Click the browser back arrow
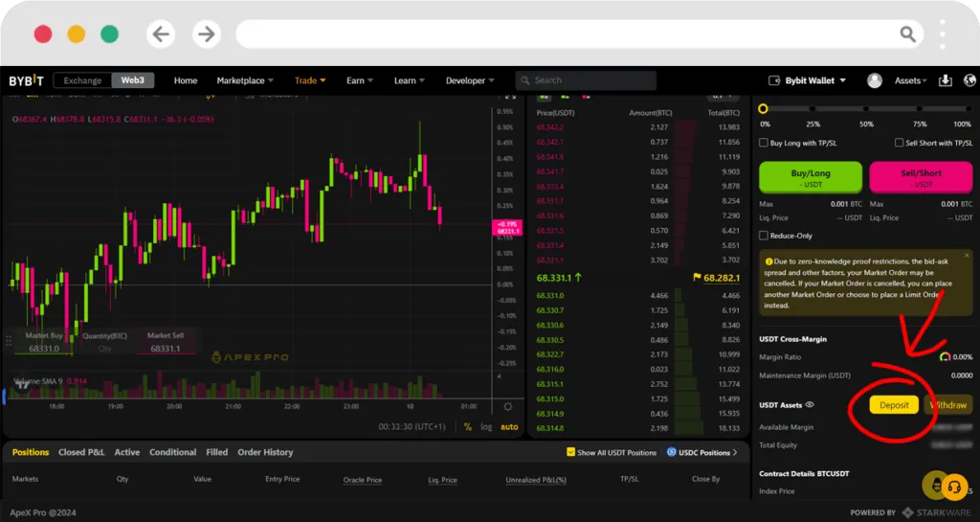980x522 pixels. (161, 34)
